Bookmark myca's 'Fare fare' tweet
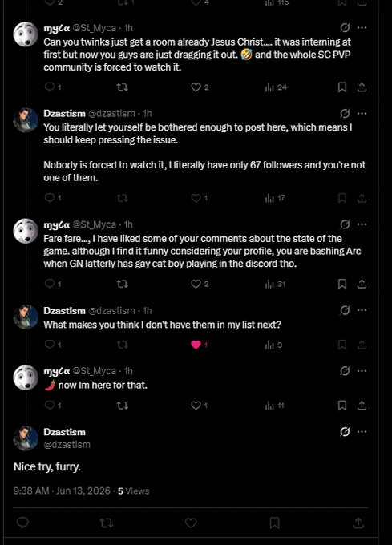This screenshot has width=392, height=545. [342, 284]
